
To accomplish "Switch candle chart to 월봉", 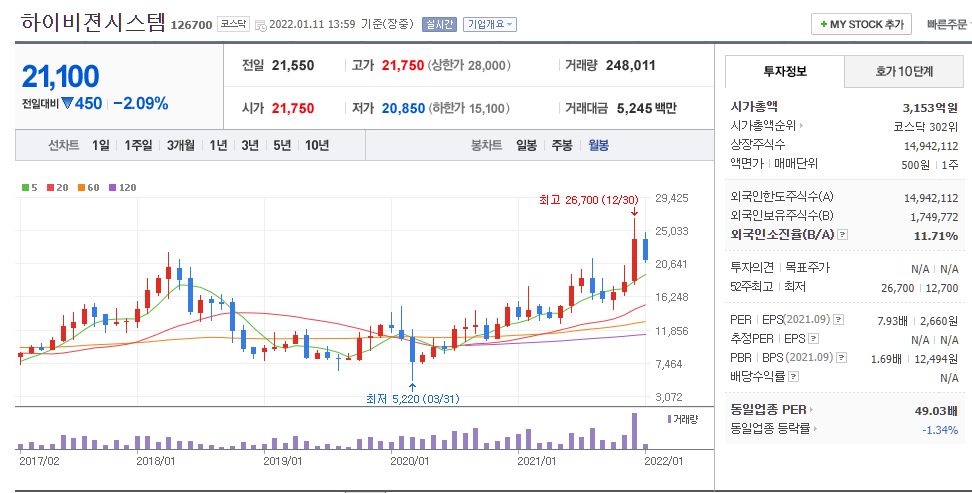I will (598, 145).
